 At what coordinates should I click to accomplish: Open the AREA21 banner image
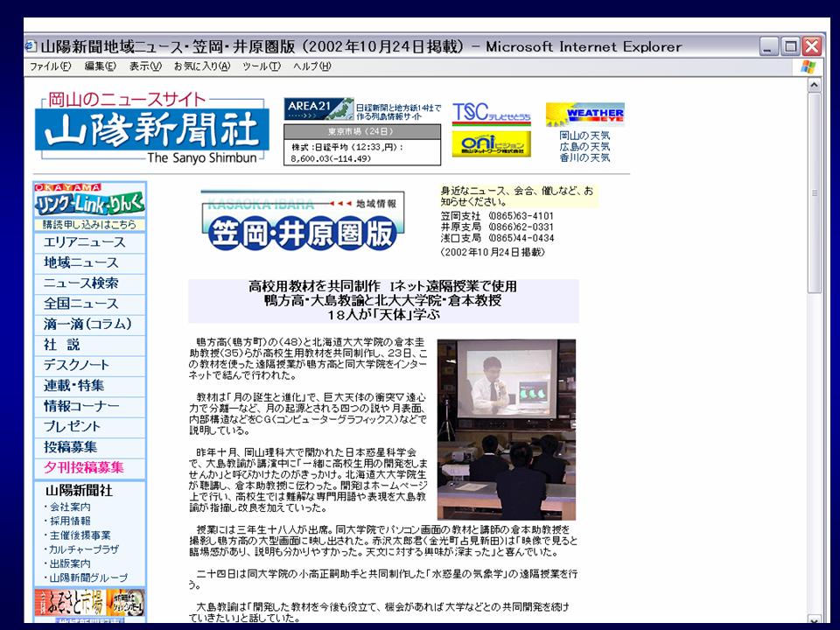click(x=318, y=109)
